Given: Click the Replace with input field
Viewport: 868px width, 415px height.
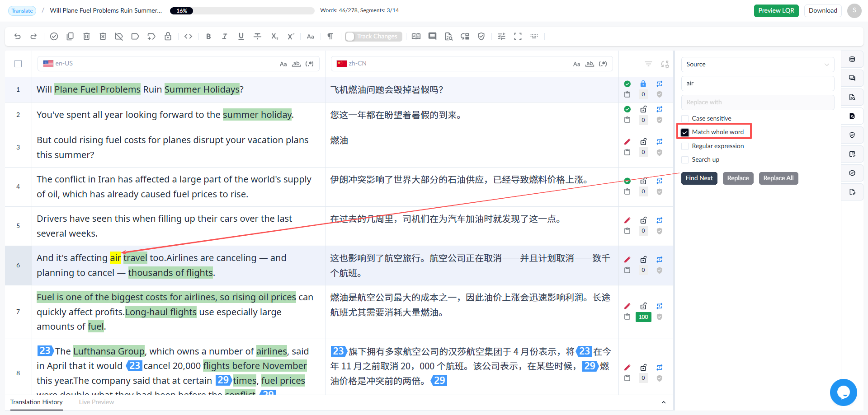Looking at the screenshot, I should (x=758, y=102).
